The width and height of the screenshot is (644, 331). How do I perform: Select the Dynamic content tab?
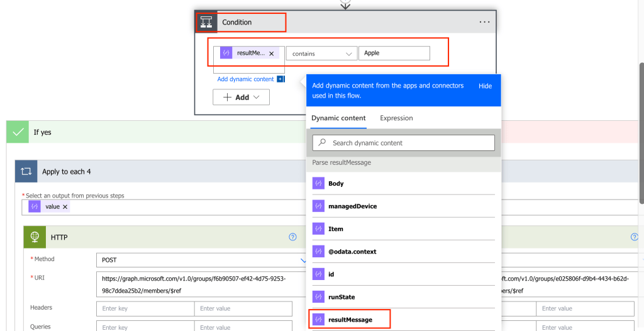point(338,118)
